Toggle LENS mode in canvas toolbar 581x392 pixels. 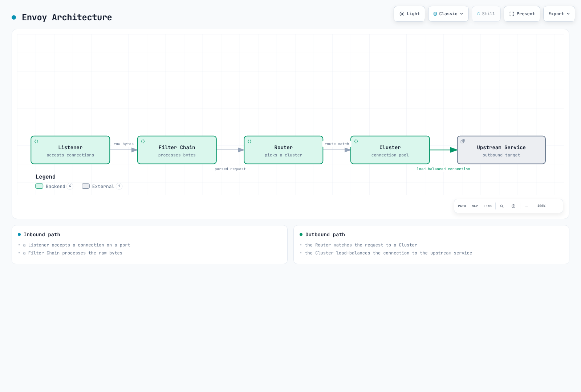point(488,206)
